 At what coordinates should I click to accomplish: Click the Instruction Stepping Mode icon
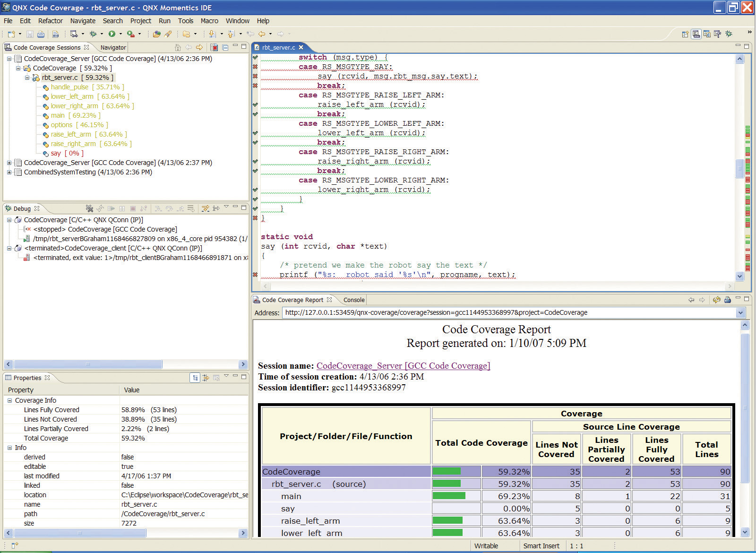pyautogui.click(x=216, y=208)
